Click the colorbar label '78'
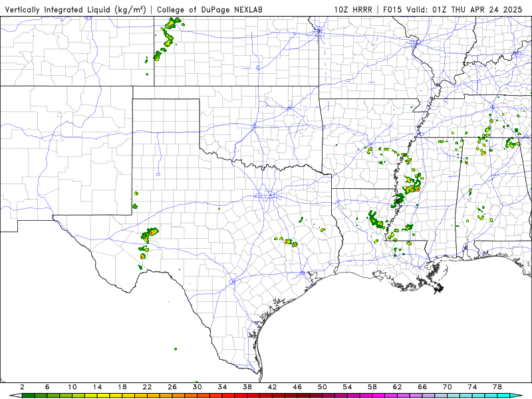This screenshot has width=532, height=399. (x=497, y=387)
